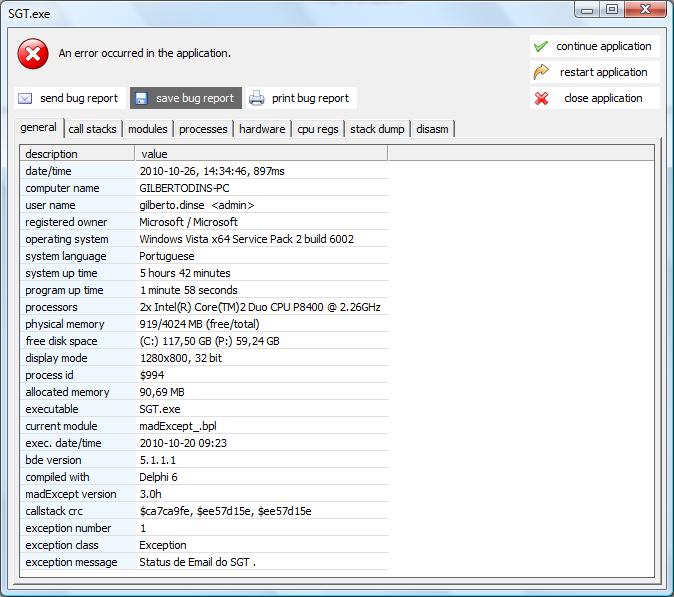
Task: Maximize the SGT.exe window
Action: pos(611,9)
